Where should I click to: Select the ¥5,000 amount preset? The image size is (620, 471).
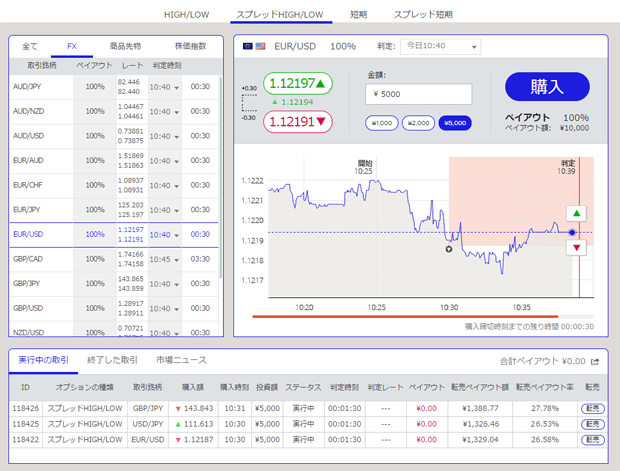[x=455, y=123]
